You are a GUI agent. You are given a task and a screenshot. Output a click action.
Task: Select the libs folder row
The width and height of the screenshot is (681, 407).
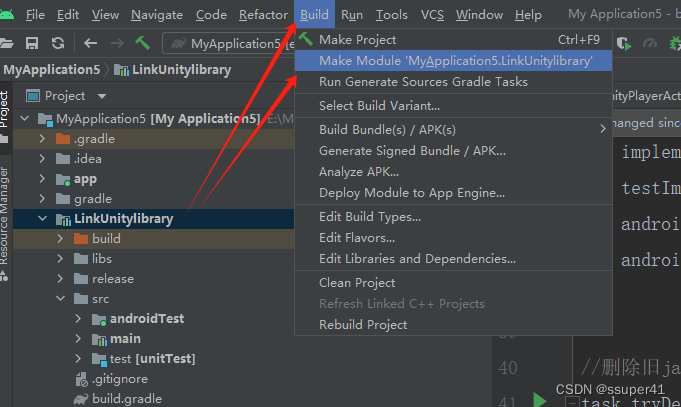154,258
